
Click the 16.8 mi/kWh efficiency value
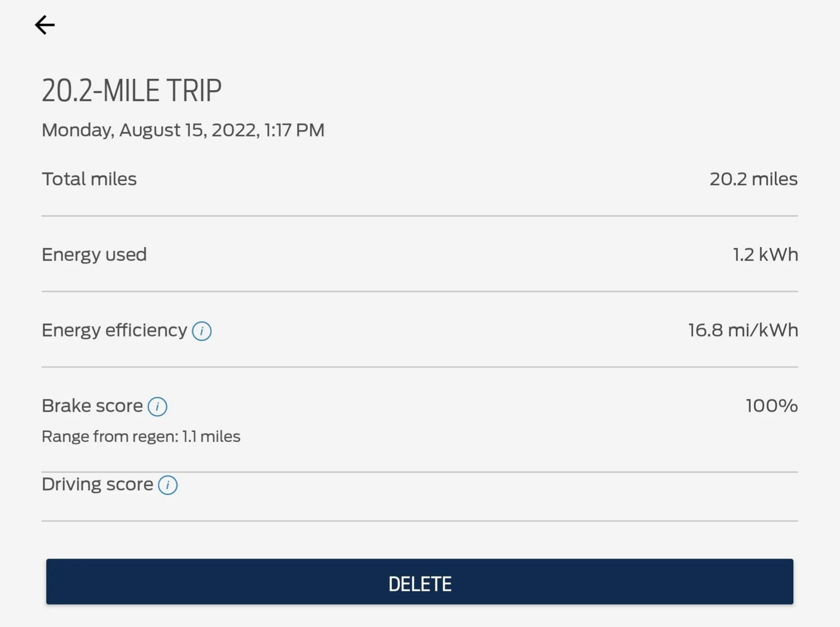(x=743, y=330)
